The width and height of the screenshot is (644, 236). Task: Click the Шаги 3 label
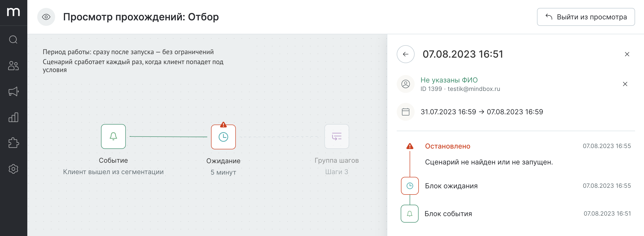(x=336, y=172)
